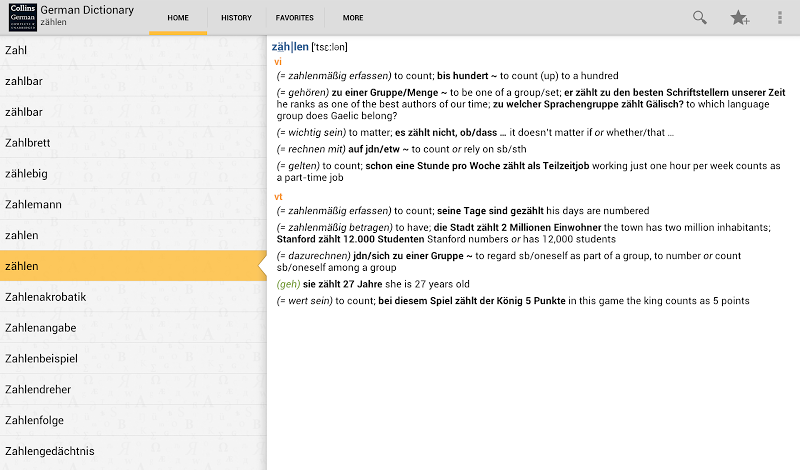This screenshot has height=470, width=800.
Task: Tap phrase 'Stanford zählt 12.000 Studenten'
Action: coord(351,239)
